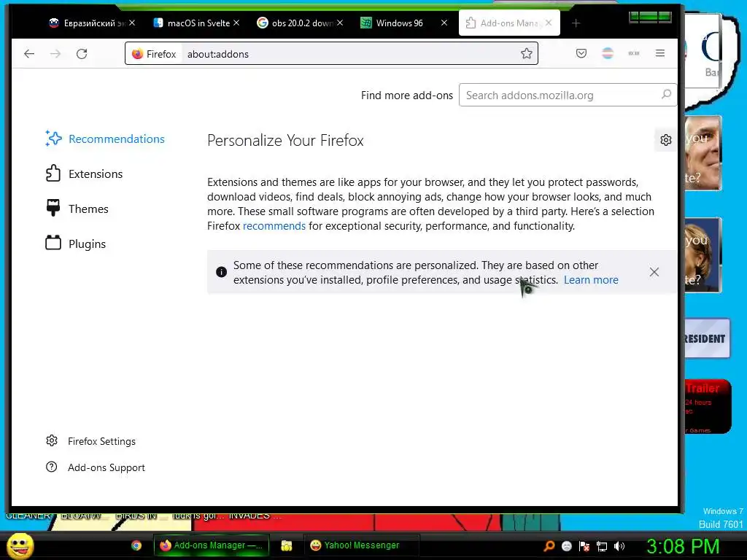The image size is (747, 560).
Task: Close the Add-ons Manager tab
Action: (549, 23)
